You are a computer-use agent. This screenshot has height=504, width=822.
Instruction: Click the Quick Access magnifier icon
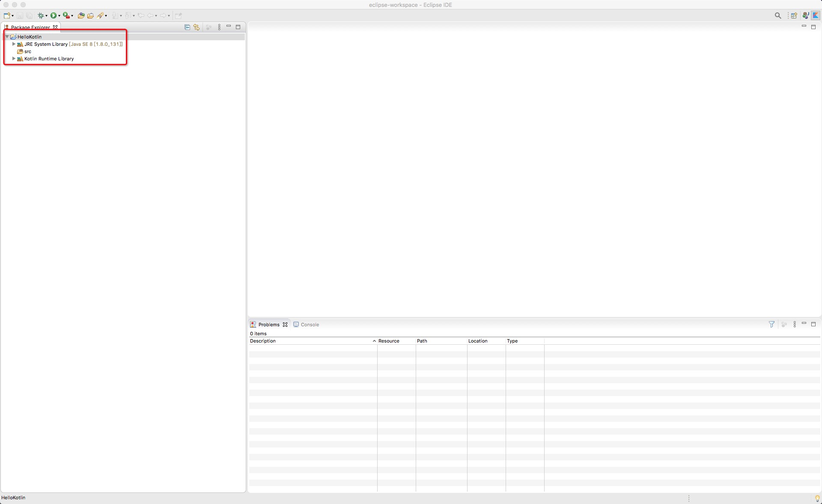pyautogui.click(x=778, y=15)
